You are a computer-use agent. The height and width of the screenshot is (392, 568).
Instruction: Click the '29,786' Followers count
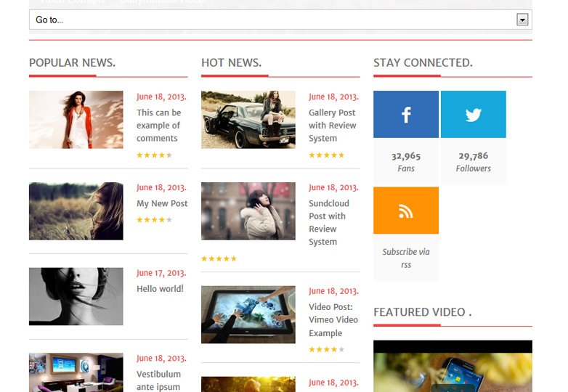tap(473, 156)
